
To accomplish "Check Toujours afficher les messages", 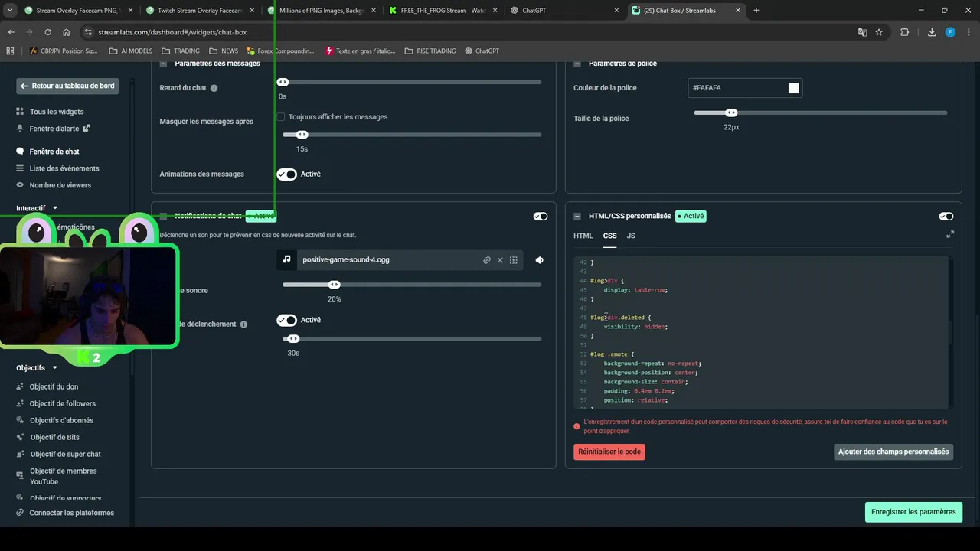I will point(281,117).
